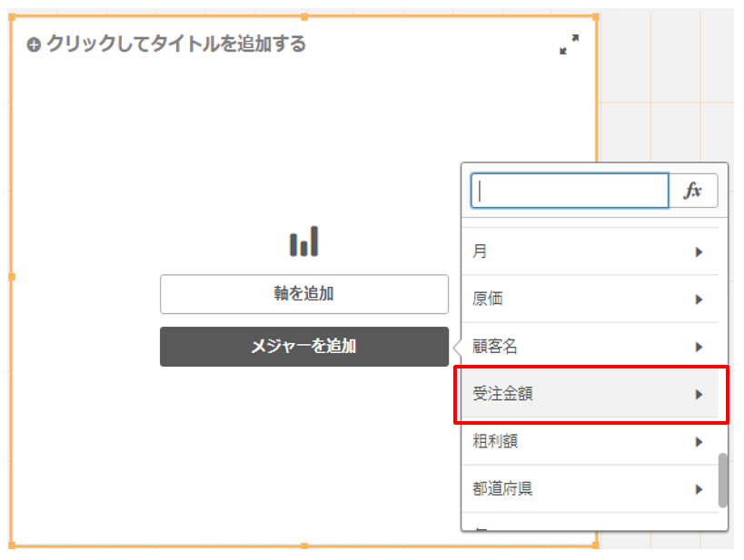Viewport: 744px width, 560px height.
Task: Click the bar chart icon in the center
Action: [304, 241]
